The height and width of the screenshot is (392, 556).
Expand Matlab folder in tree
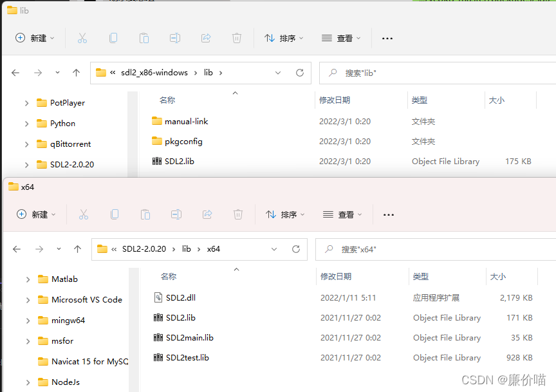click(28, 279)
